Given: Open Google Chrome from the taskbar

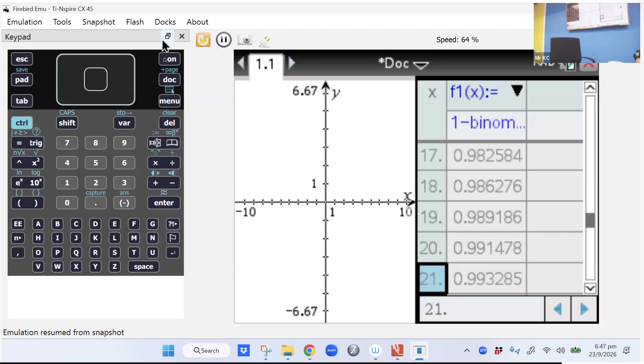Looking at the screenshot, I should click(309, 350).
